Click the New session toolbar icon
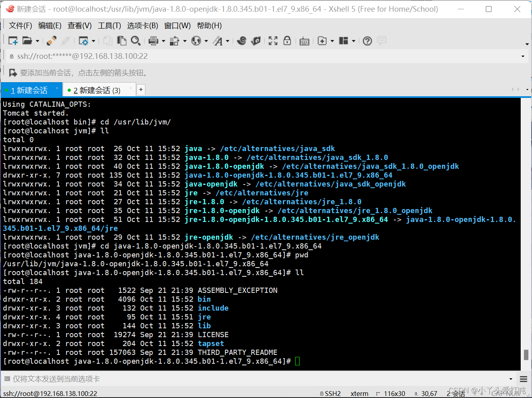Screen dimensions: 532x398 13,41
